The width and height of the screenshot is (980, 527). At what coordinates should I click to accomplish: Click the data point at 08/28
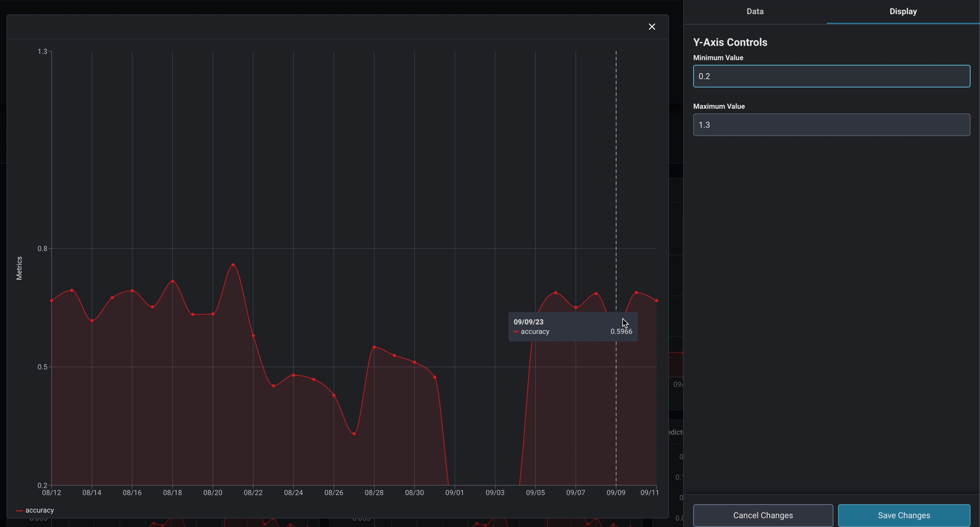[374, 347]
